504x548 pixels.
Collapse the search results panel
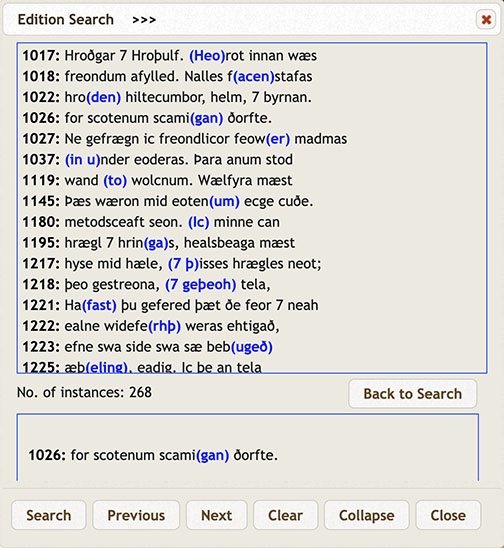pos(367,515)
